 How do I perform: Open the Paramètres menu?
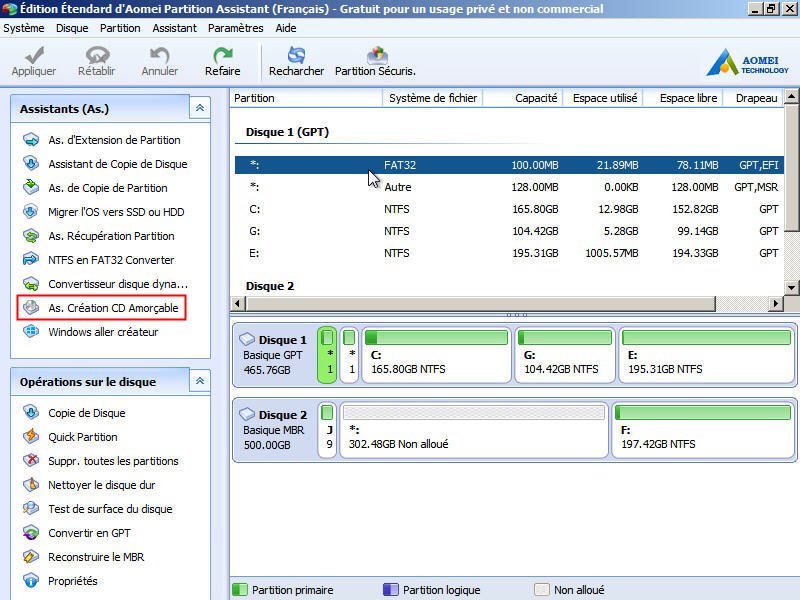(x=234, y=28)
